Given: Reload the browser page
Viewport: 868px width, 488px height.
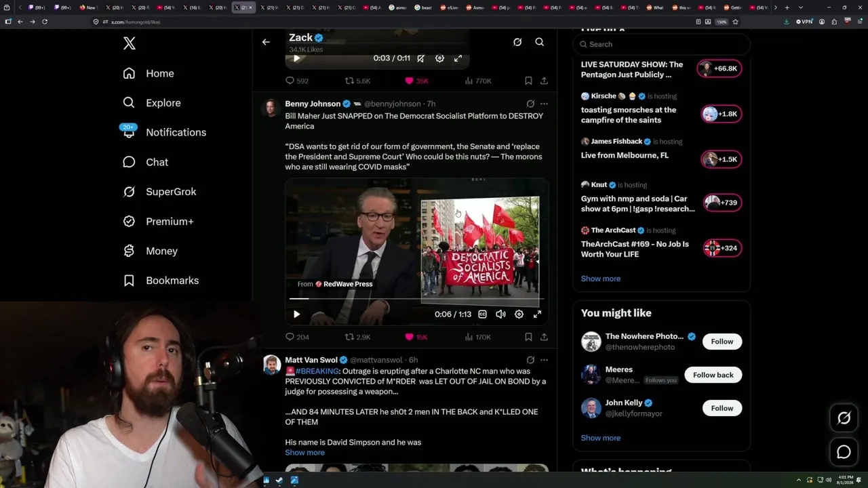Looking at the screenshot, I should click(45, 22).
